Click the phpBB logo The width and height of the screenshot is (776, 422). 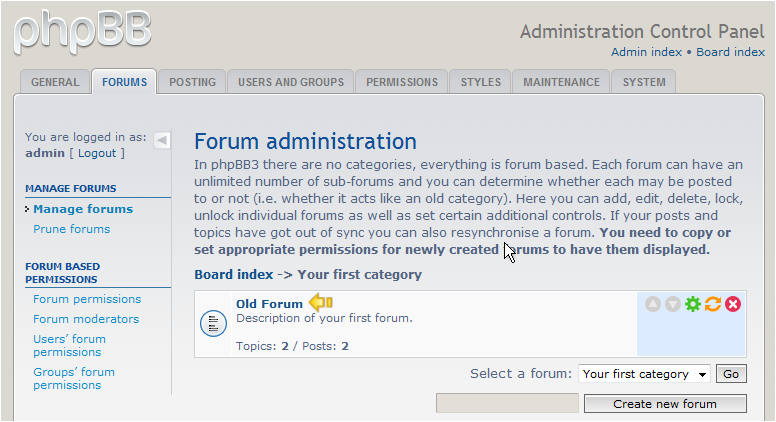pos(83,32)
